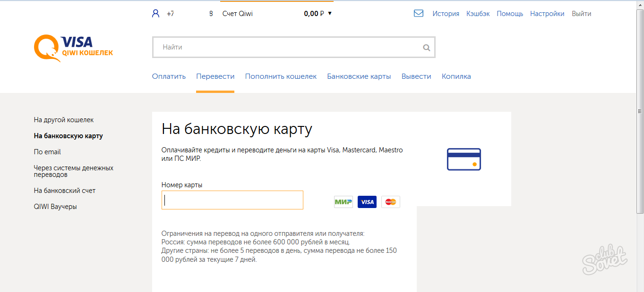The height and width of the screenshot is (292, 644).
Task: Open the Пополнить кошелек tab
Action: [281, 76]
